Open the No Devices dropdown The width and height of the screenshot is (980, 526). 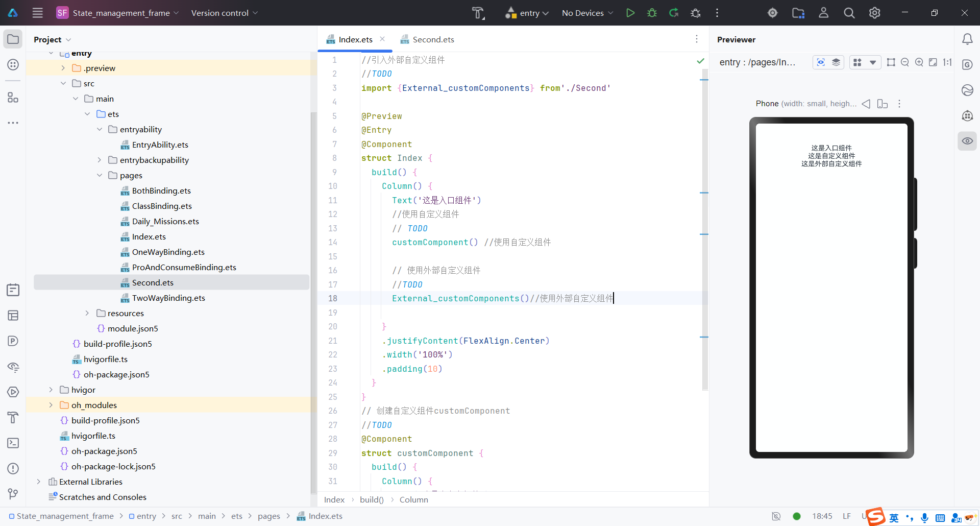click(587, 13)
